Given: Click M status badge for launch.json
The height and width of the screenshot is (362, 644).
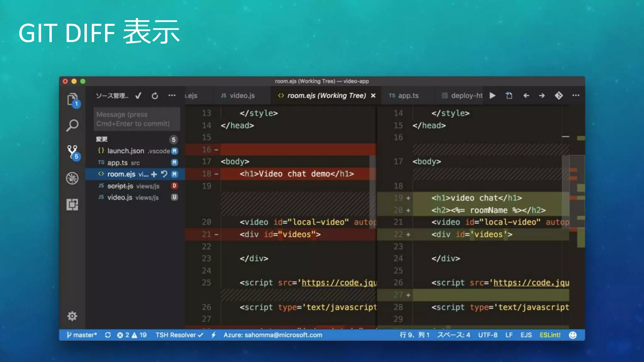Looking at the screenshot, I should coord(174,151).
